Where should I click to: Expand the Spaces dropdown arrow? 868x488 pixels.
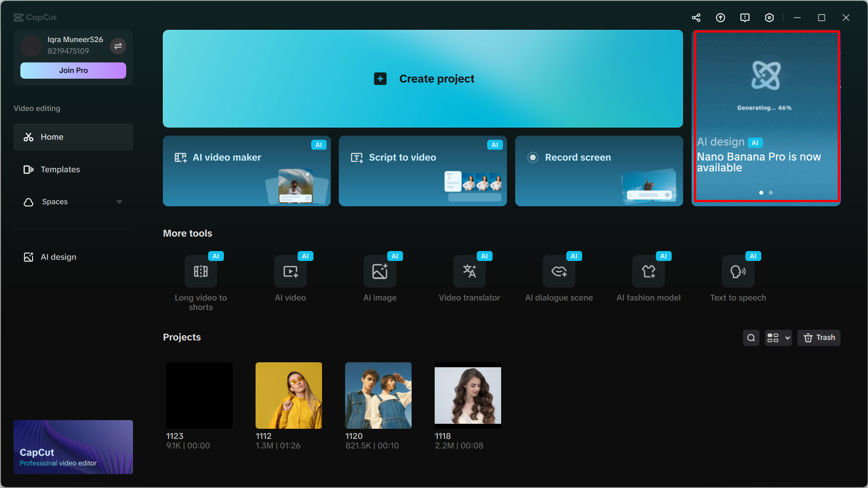coord(119,202)
